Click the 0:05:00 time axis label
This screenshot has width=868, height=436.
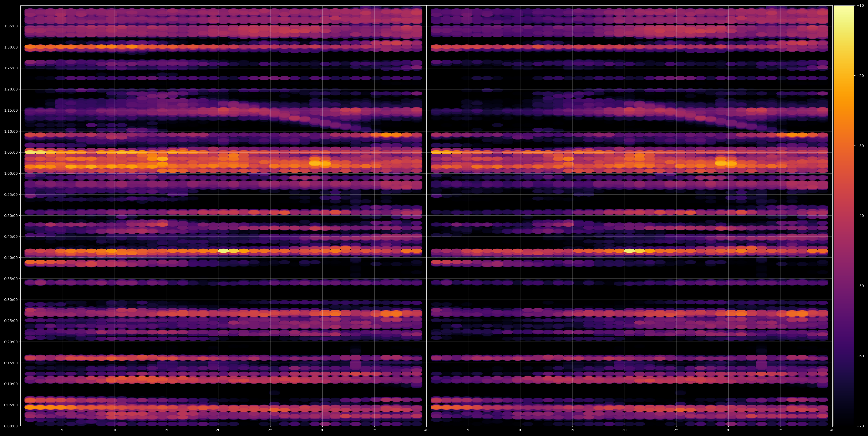pyautogui.click(x=11, y=405)
